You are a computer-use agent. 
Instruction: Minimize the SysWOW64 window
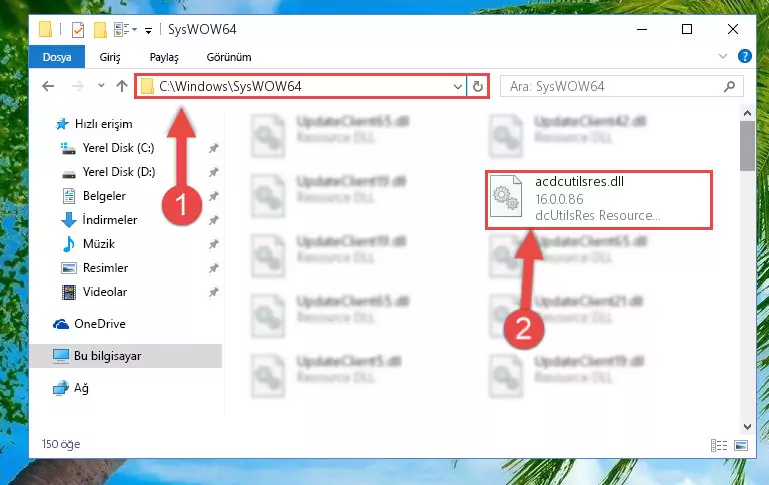coord(642,29)
